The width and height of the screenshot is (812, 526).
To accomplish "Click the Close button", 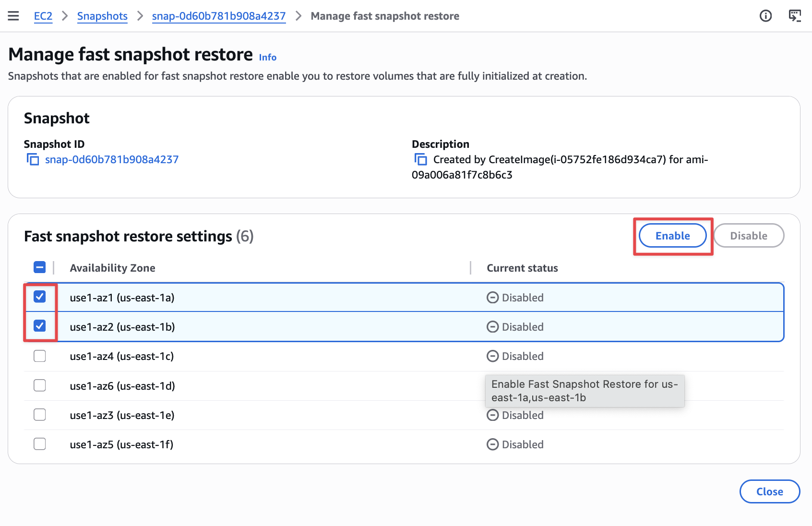I will [769, 491].
